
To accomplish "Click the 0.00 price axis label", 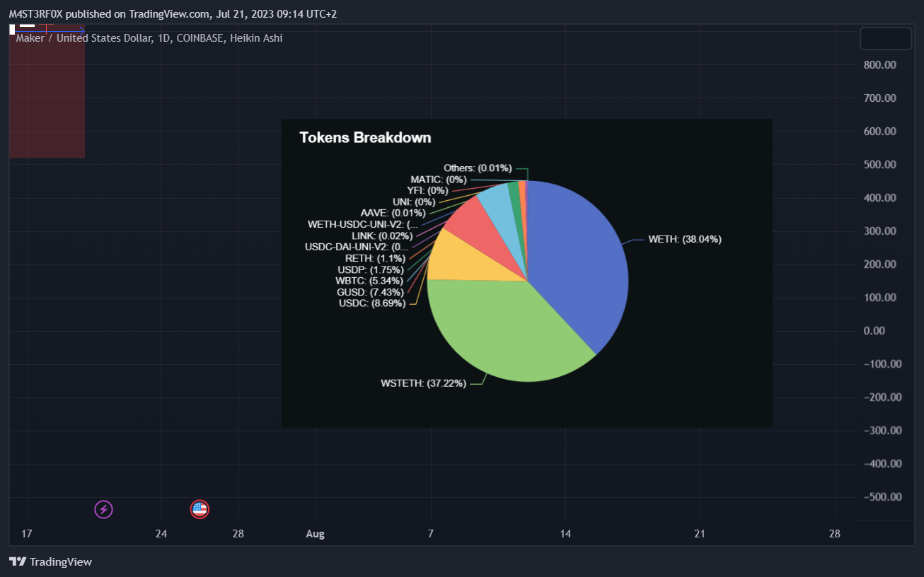I will [x=875, y=330].
